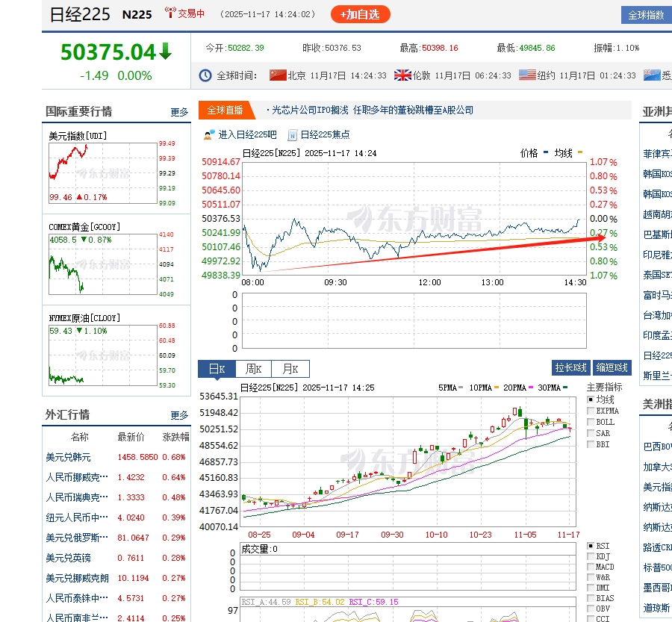Click the 1458.5850 price in 美元兑韩元 row
The image size is (672, 622).
click(137, 458)
